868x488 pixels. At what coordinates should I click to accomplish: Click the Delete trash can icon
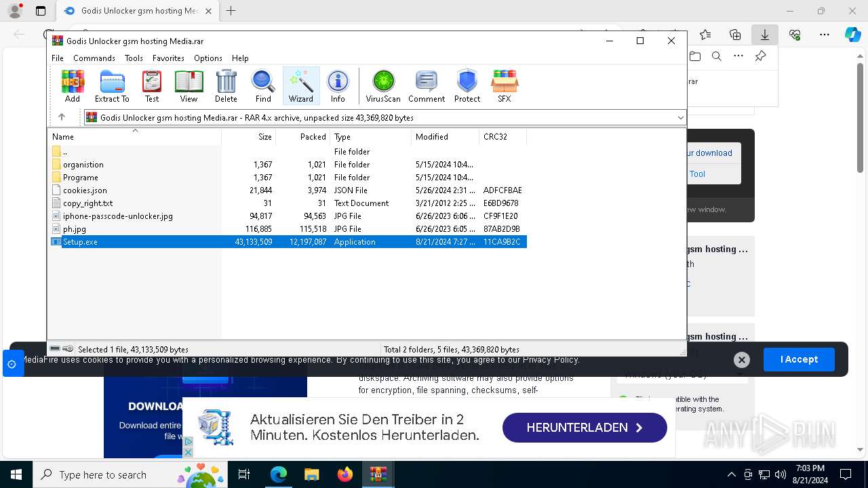[226, 86]
